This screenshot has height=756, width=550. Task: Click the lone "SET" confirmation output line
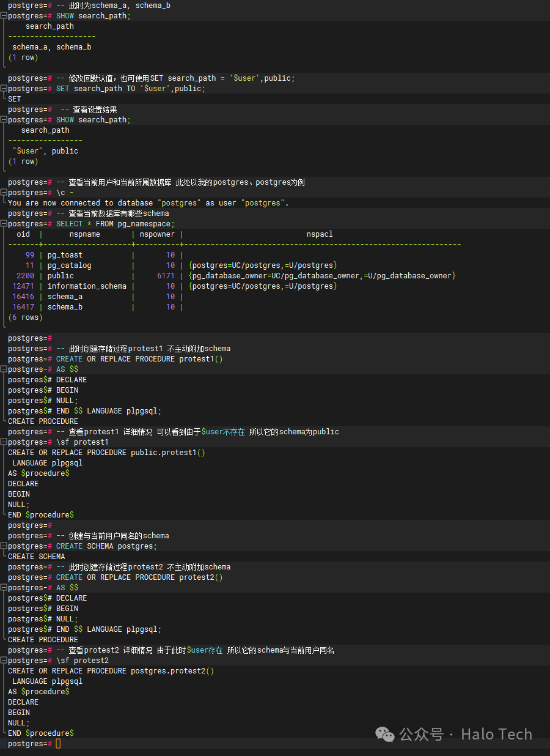pos(15,99)
